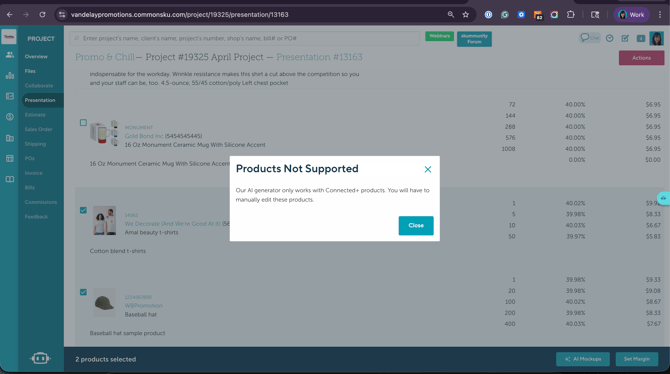Uncheck the Baseball hat checkbox
Screen dimensions: 670x374
pos(83,292)
